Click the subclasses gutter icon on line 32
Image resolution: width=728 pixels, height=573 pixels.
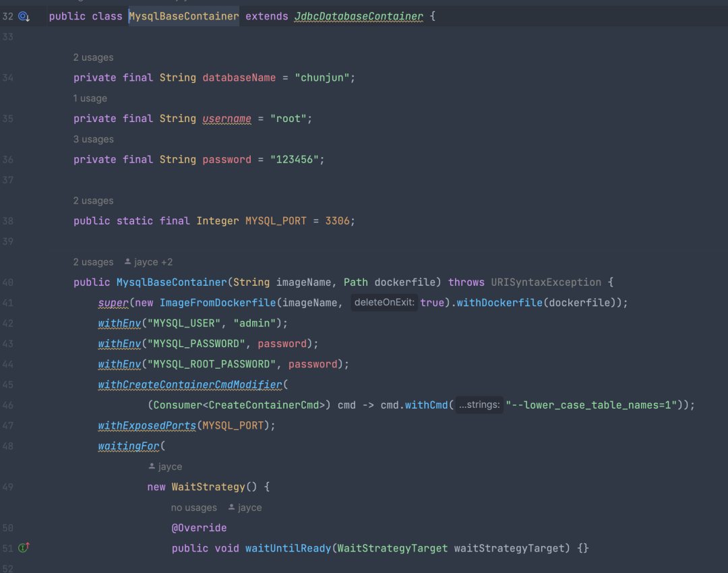pyautogui.click(x=24, y=17)
